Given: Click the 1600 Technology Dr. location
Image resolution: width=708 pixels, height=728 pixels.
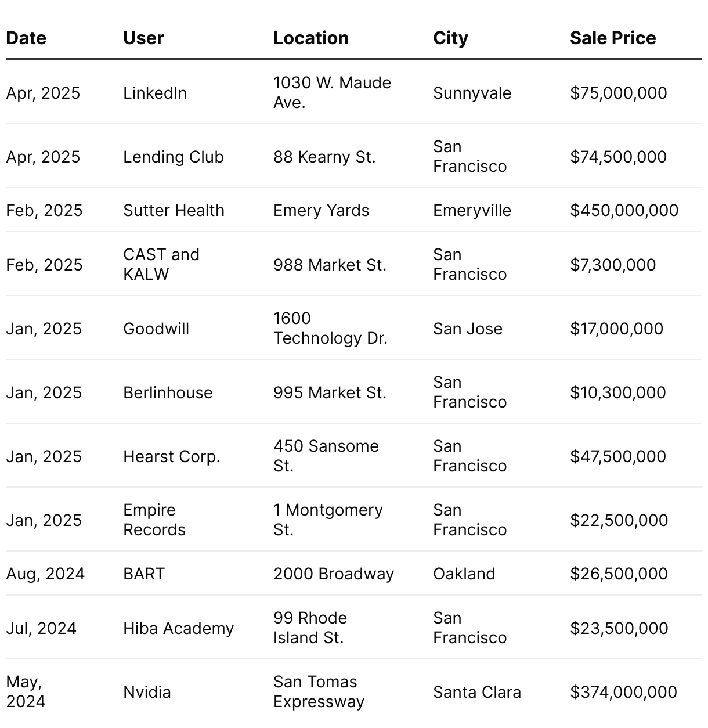Looking at the screenshot, I should [x=330, y=328].
